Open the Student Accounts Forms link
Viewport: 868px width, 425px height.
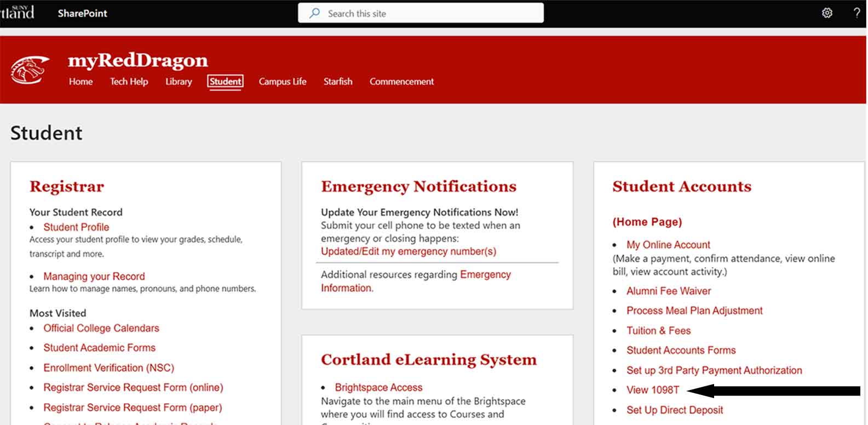coord(681,350)
